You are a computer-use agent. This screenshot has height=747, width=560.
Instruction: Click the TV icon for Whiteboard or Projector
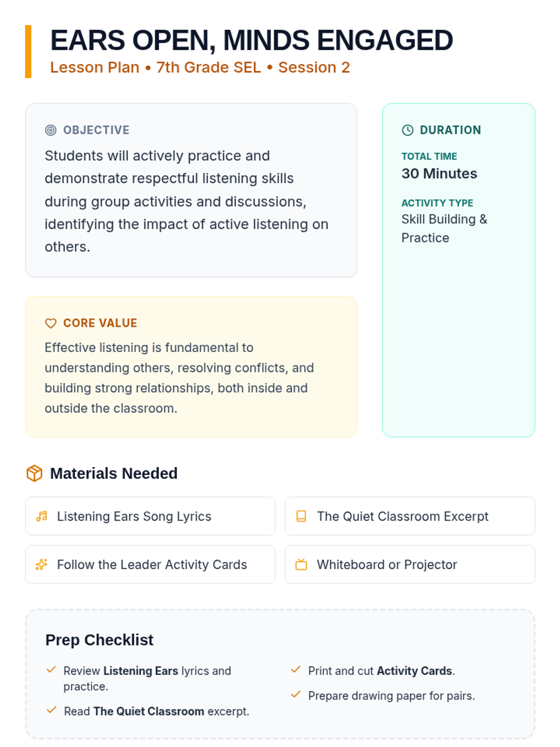pos(301,564)
